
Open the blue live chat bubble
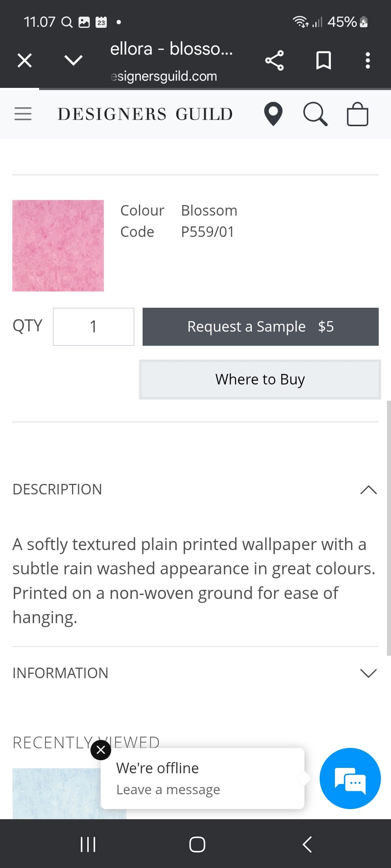point(350,778)
